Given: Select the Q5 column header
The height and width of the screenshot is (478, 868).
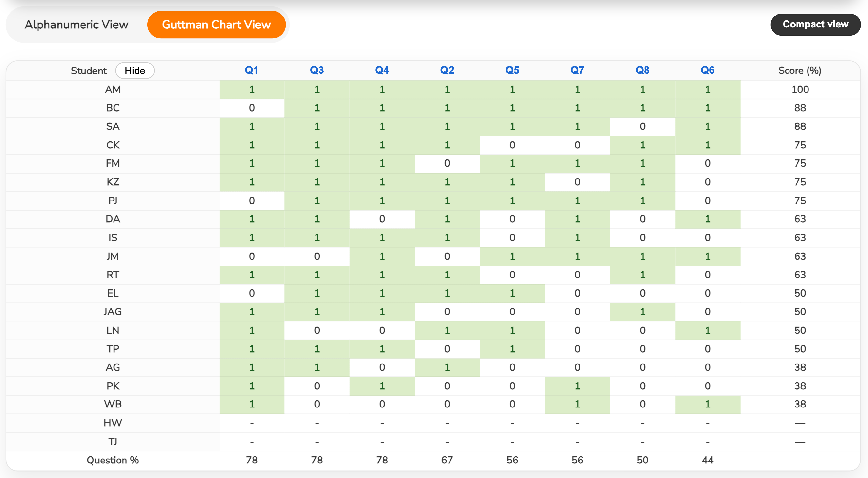Looking at the screenshot, I should [512, 70].
